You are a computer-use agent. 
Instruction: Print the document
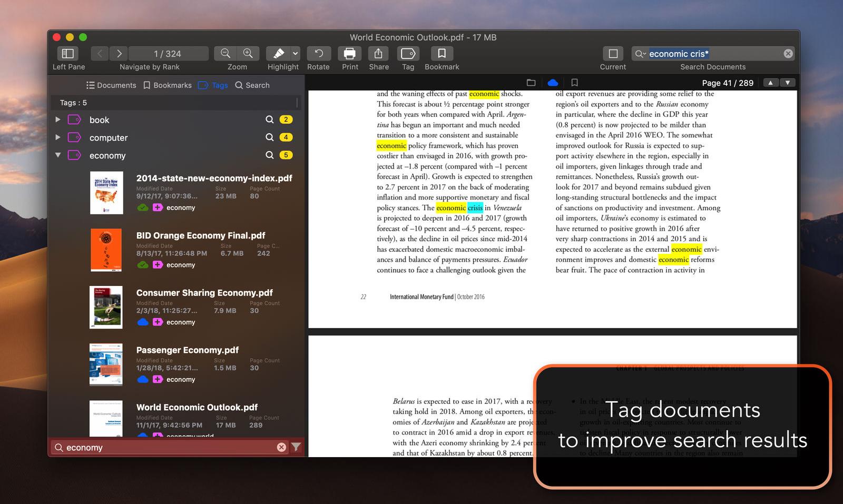pos(350,53)
